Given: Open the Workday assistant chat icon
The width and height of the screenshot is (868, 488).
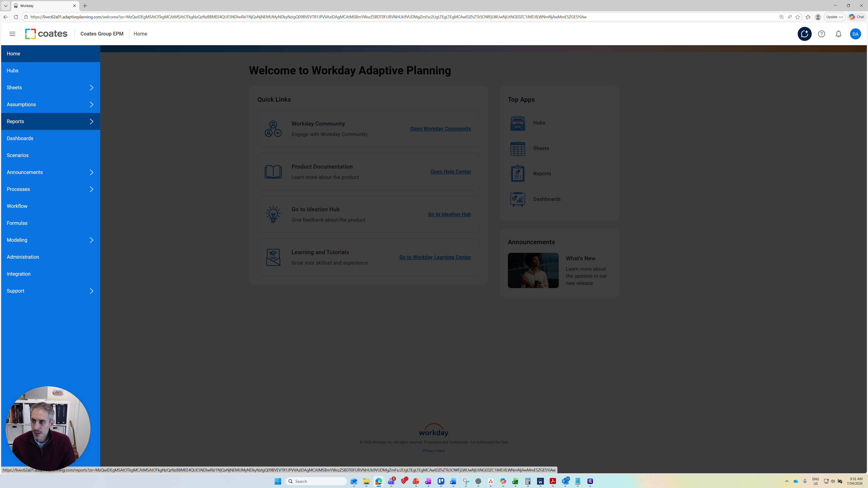Looking at the screenshot, I should coord(804,34).
